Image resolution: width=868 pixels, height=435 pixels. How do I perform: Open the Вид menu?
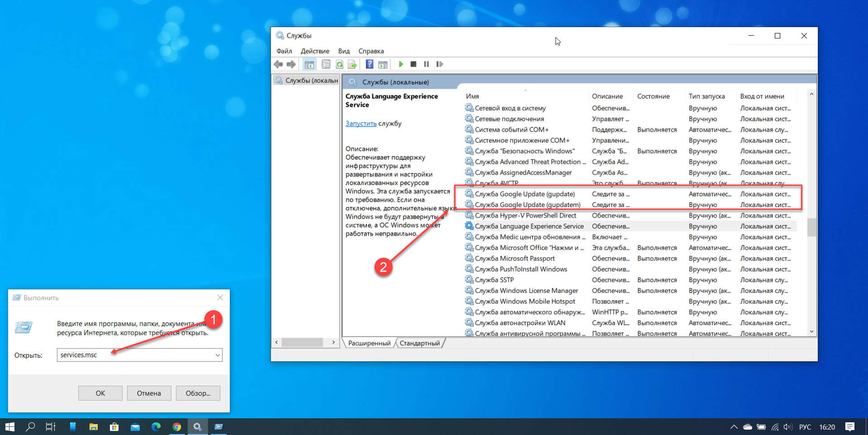pyautogui.click(x=344, y=51)
